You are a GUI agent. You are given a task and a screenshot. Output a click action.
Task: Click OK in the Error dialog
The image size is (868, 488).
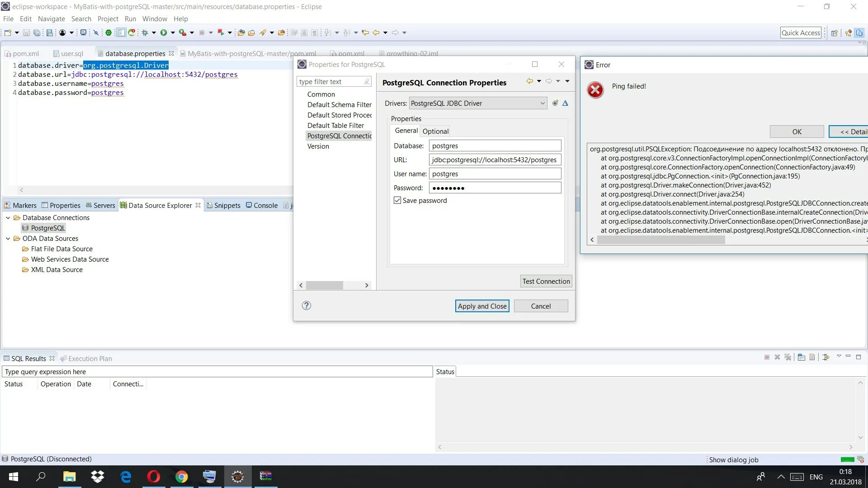pos(797,131)
